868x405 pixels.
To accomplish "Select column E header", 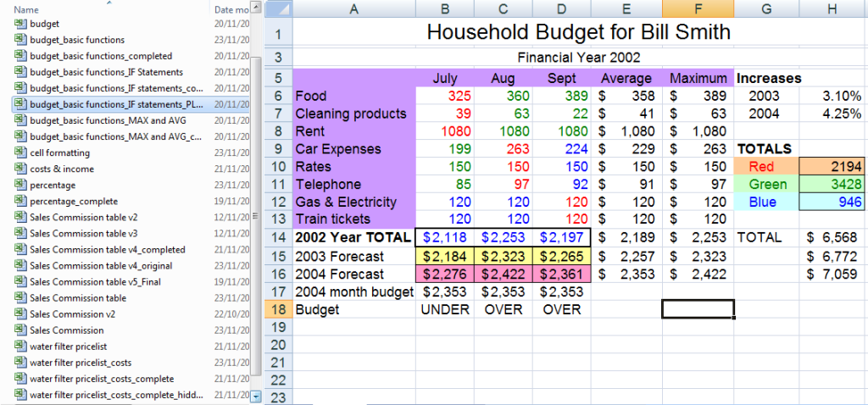I will pyautogui.click(x=626, y=8).
